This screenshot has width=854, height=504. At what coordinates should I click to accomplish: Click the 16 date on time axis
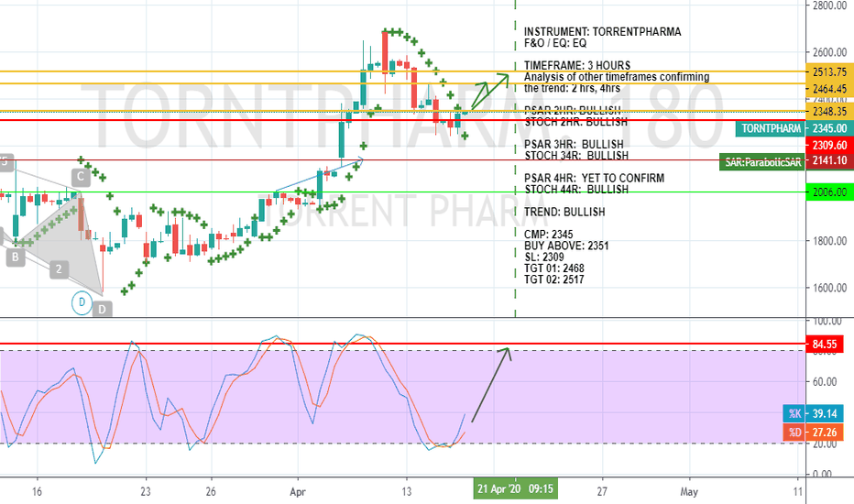37,492
